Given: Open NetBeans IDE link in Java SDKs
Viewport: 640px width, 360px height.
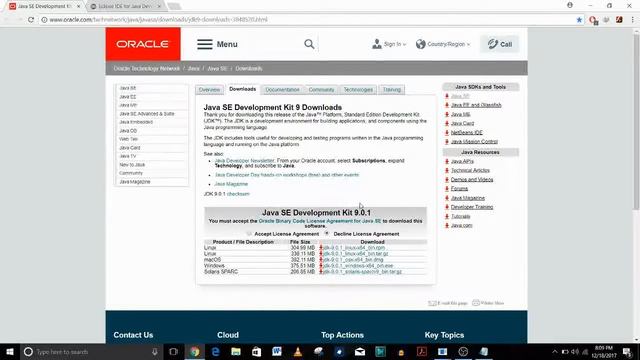Looking at the screenshot, I should [467, 133].
